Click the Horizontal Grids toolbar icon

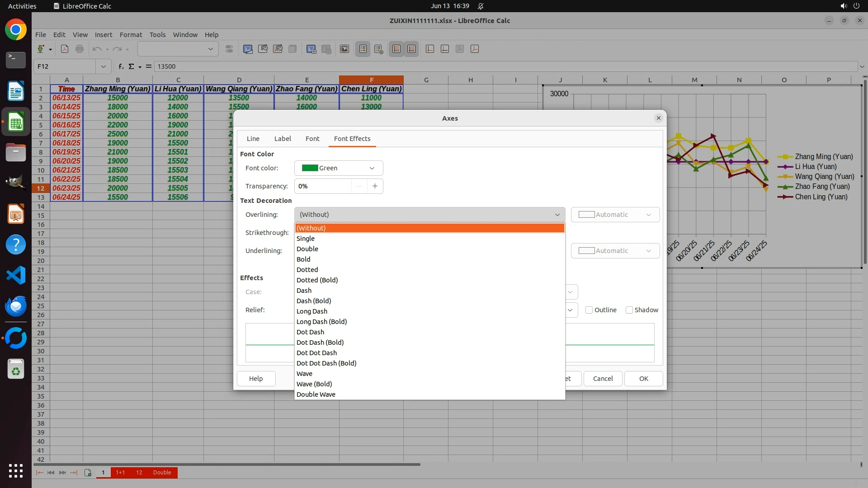click(396, 49)
